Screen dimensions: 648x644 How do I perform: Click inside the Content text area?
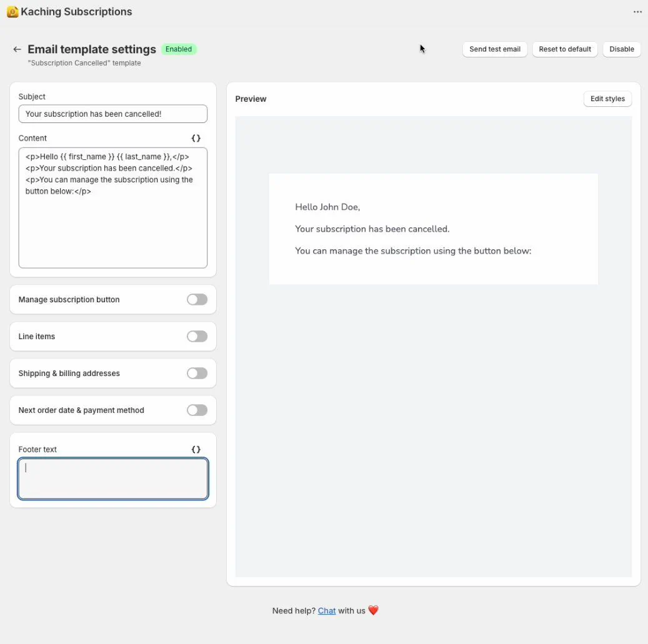[113, 208]
